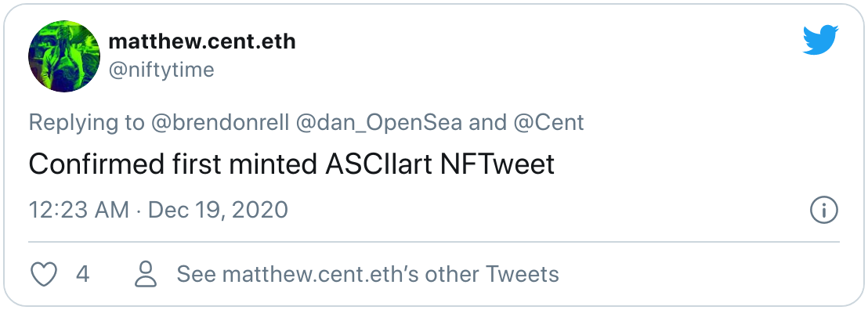Click the person silhouette icon
This screenshot has width=868, height=310.
(146, 274)
